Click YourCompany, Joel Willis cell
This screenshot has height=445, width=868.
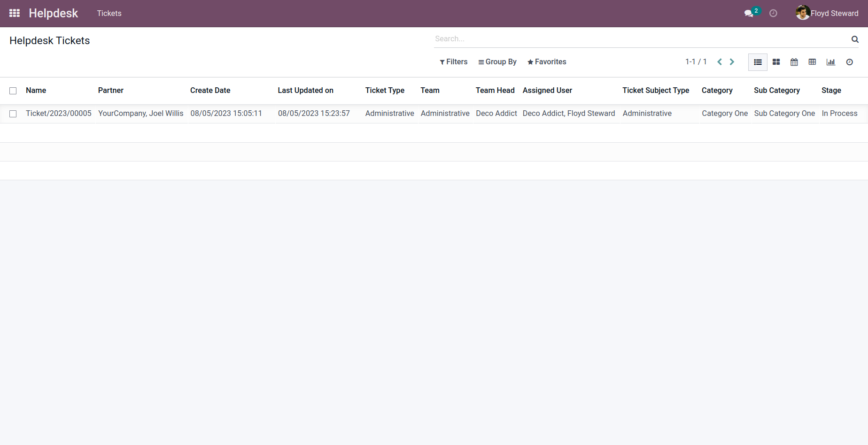141,114
